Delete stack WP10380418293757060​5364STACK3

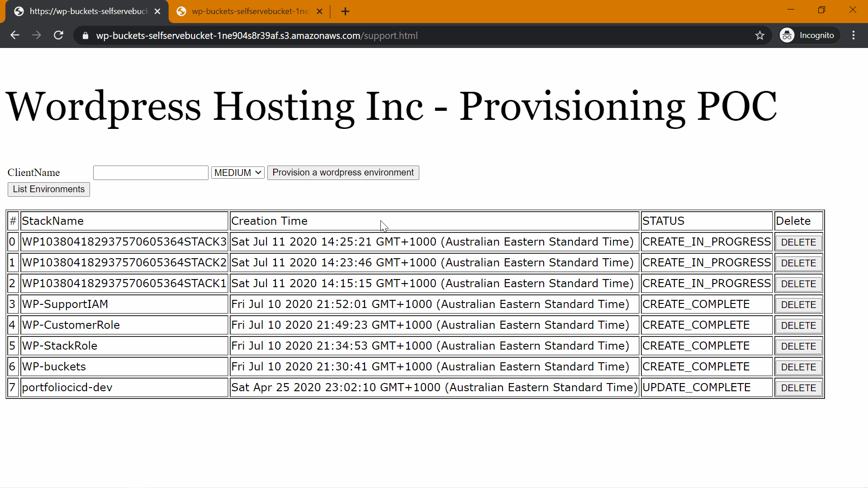[798, 242]
